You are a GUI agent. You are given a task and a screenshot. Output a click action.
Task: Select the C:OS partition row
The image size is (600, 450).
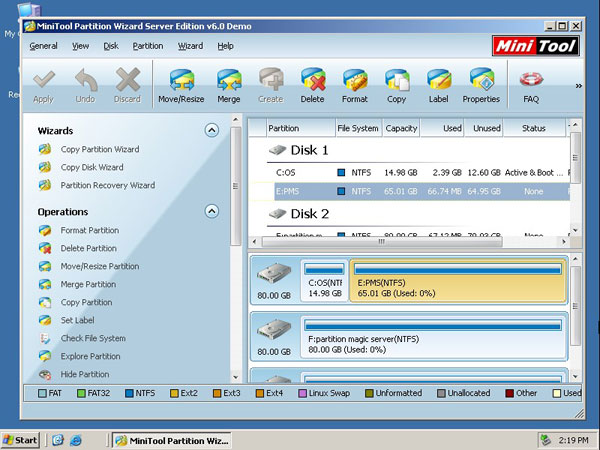click(x=409, y=173)
